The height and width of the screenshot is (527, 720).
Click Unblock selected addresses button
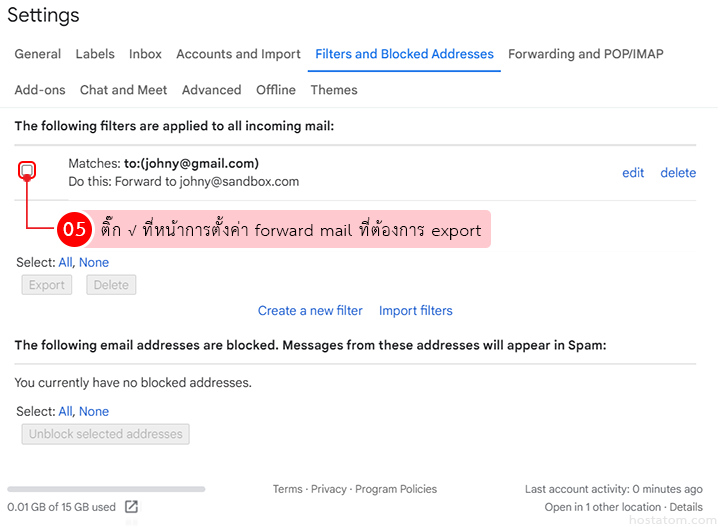[105, 434]
